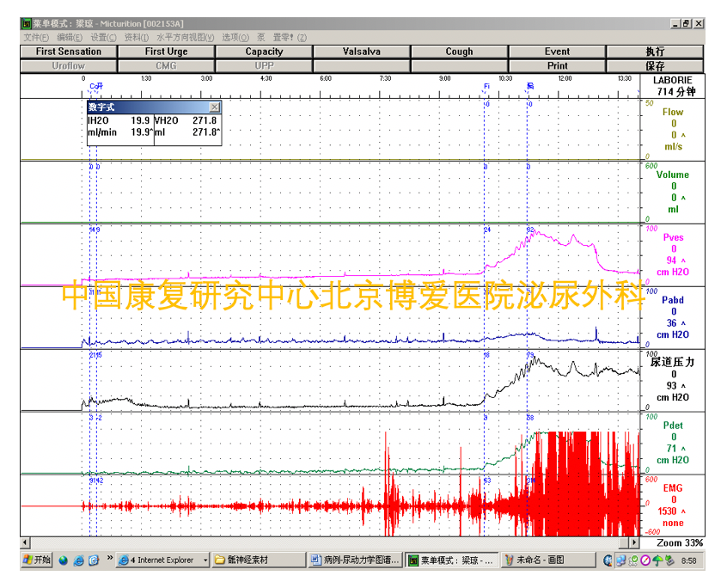
Task: Switch to the 病例-尿动力学图谱 Word document
Action: (355, 560)
